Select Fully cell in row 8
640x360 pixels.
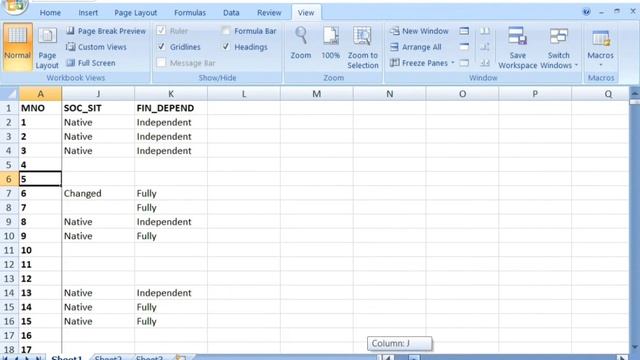pos(171,207)
